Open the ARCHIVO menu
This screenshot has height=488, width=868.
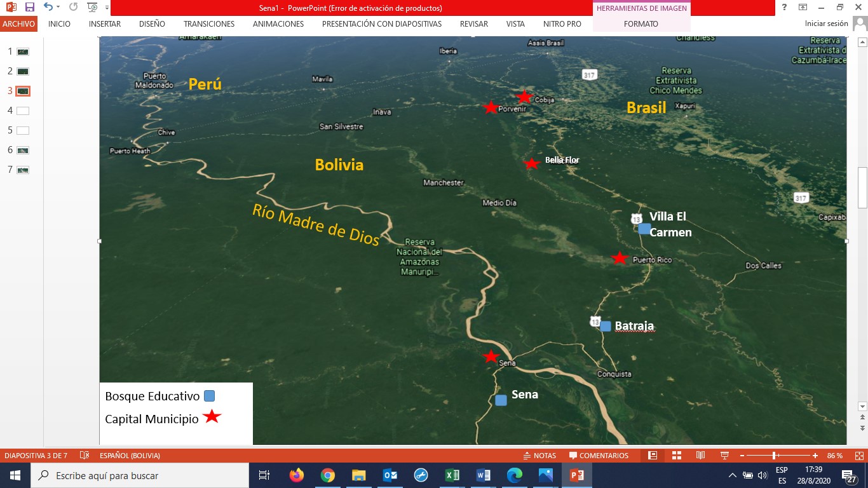coord(18,24)
